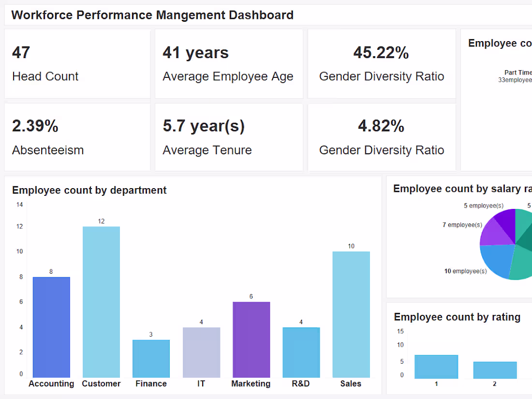
Task: Click the Accounting bar in department chart
Action: click(x=52, y=327)
